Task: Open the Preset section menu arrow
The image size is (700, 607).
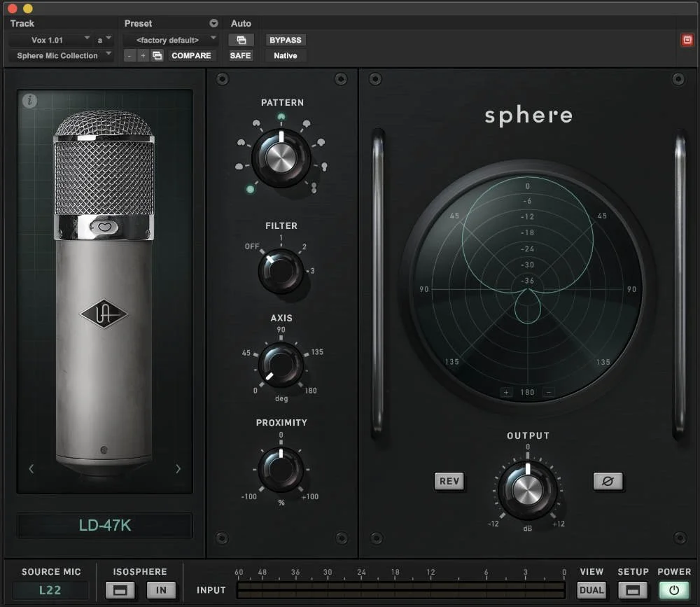Action: pos(213,23)
